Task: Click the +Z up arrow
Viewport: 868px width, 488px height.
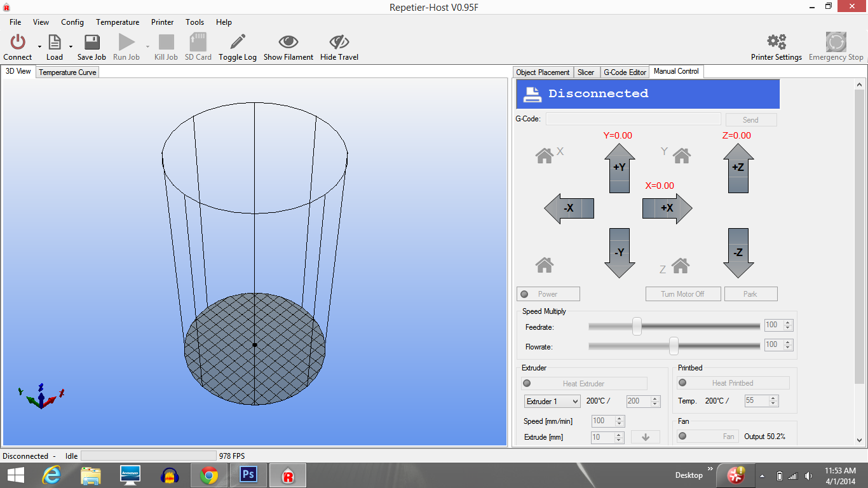Action: click(738, 167)
